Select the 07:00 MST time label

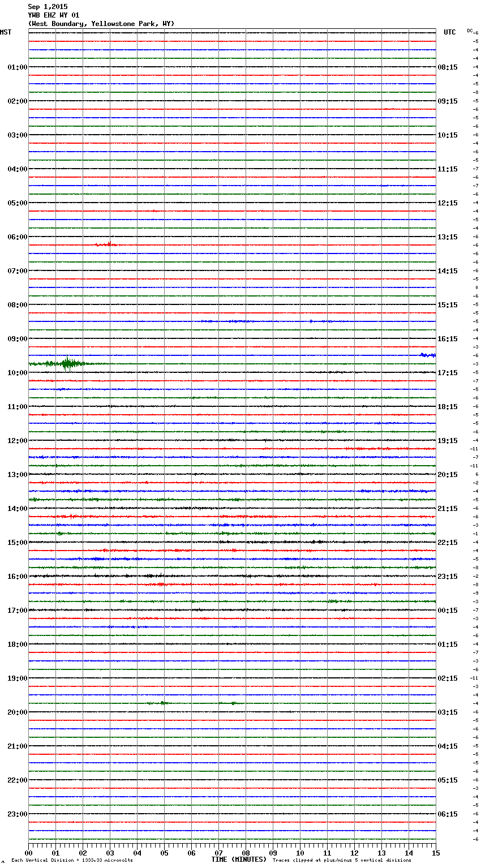[x=18, y=271]
